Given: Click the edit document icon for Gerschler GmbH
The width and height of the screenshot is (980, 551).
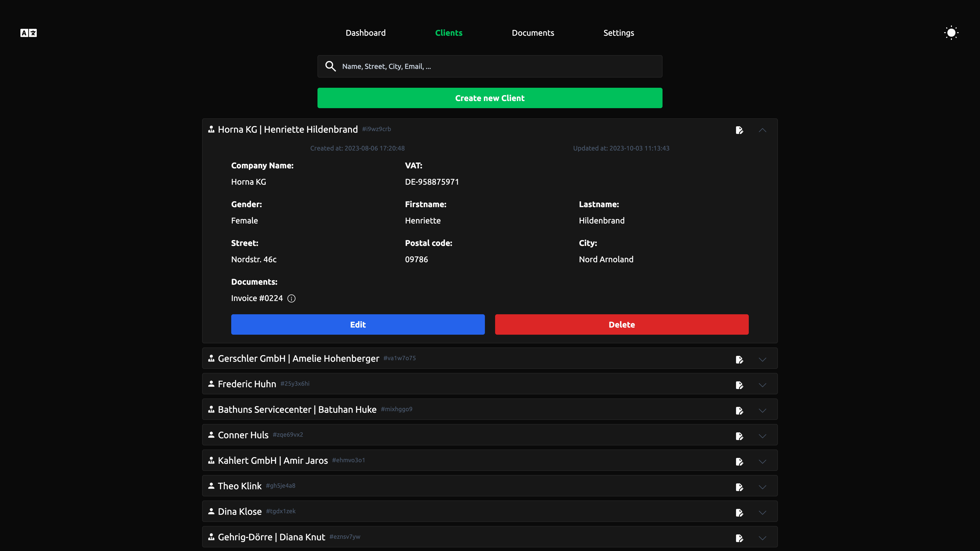Looking at the screenshot, I should pyautogui.click(x=739, y=360).
